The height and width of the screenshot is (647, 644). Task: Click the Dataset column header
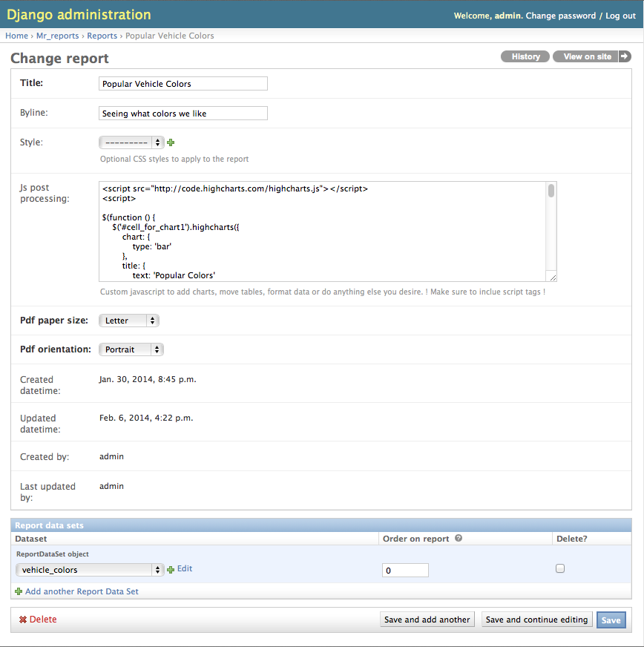[x=31, y=539]
